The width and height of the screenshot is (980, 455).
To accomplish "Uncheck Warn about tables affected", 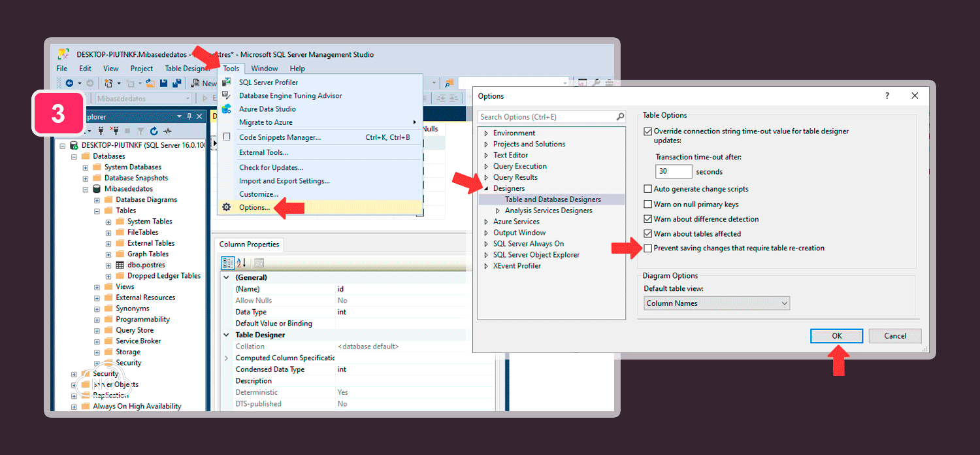I will (647, 233).
